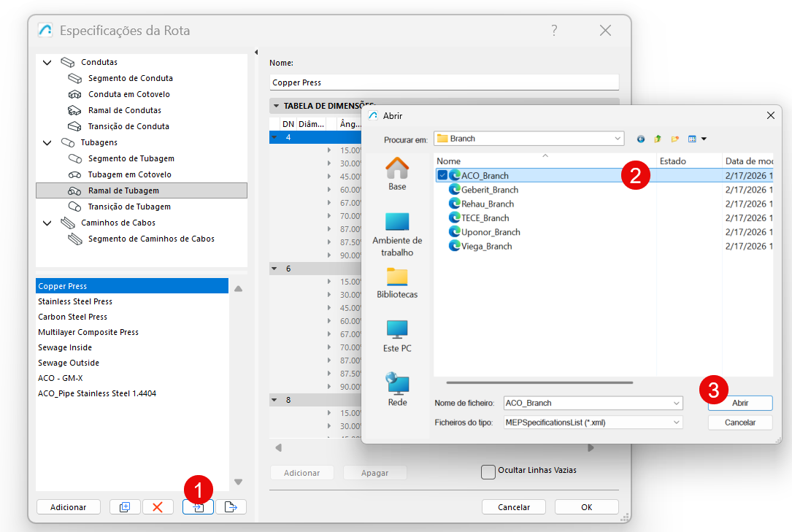
Task: Open Bibliotecas in places sidebar
Action: [x=397, y=283]
